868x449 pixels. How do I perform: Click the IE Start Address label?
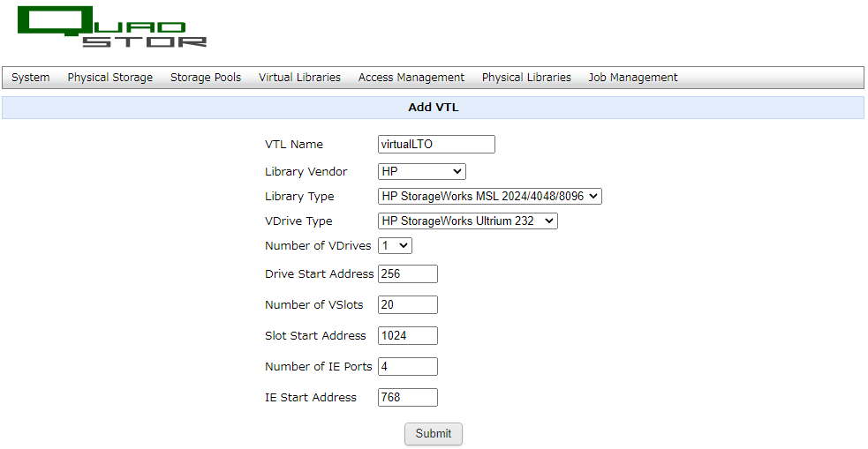tap(311, 398)
